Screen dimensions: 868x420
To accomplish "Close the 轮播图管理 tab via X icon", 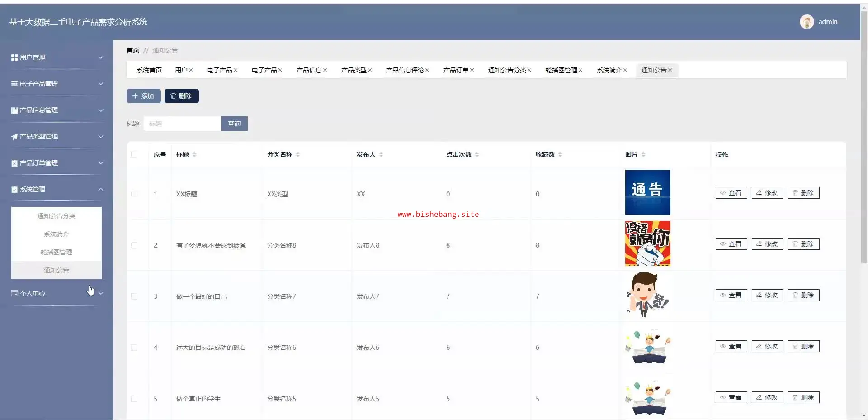I will [580, 70].
